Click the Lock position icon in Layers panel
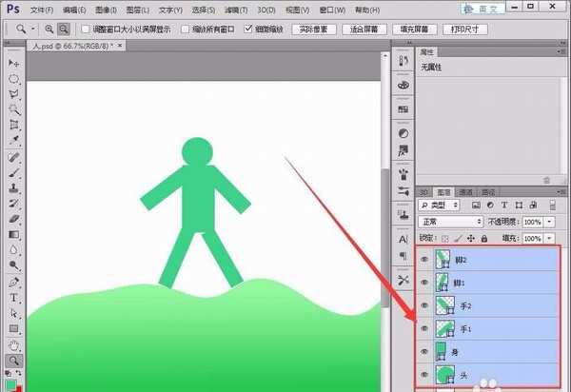The image size is (571, 392). coord(471,238)
